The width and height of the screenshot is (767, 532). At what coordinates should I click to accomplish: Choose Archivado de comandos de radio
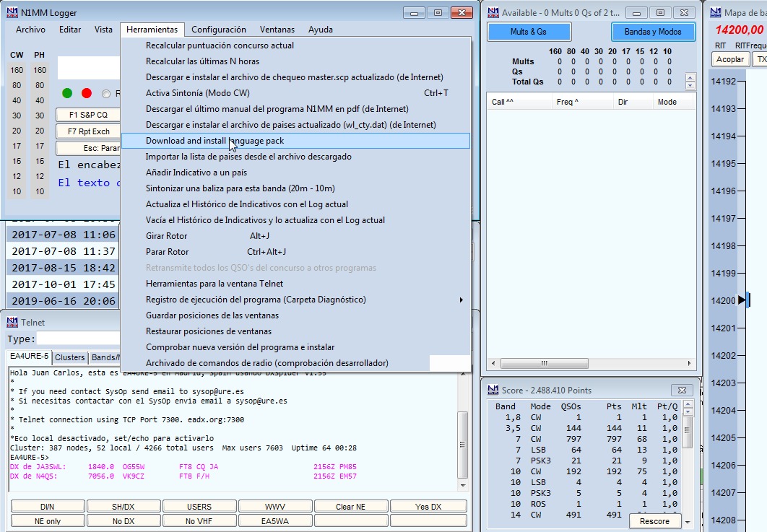pyautogui.click(x=295, y=363)
